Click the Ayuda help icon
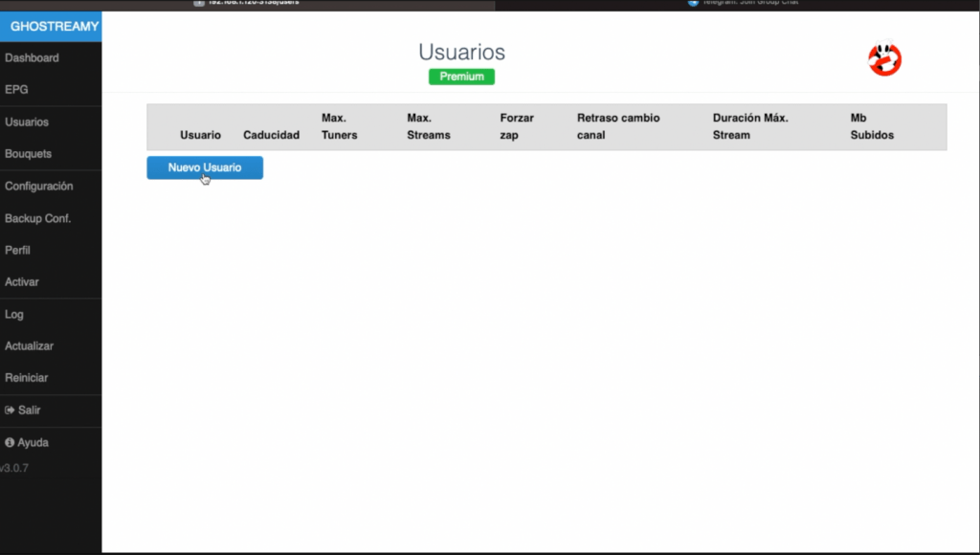Viewport: 980px width, 555px height. (x=10, y=443)
